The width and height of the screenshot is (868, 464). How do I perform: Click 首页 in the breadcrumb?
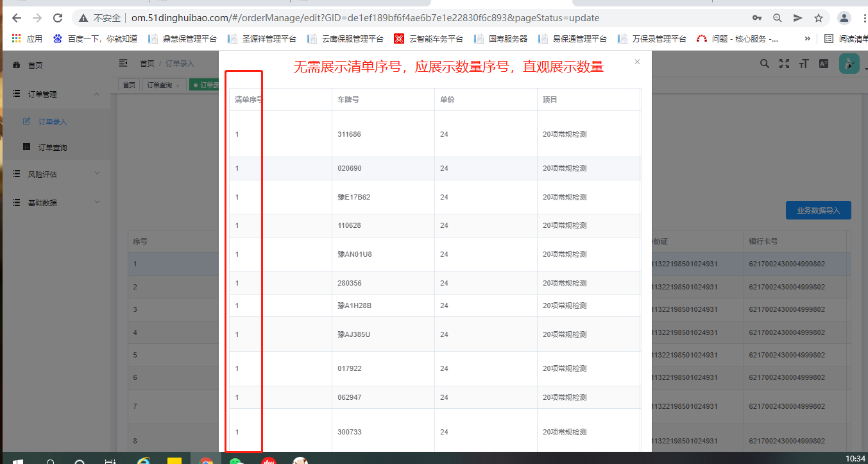148,64
